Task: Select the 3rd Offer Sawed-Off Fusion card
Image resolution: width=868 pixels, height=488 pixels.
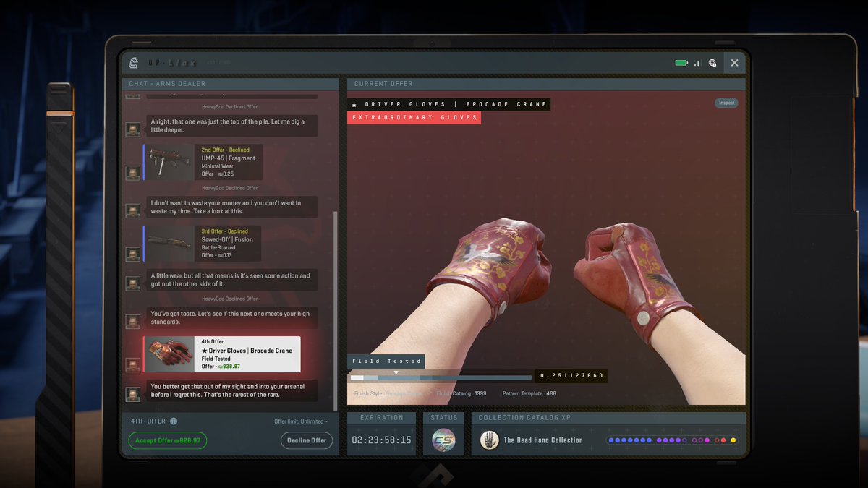Action: click(203, 243)
